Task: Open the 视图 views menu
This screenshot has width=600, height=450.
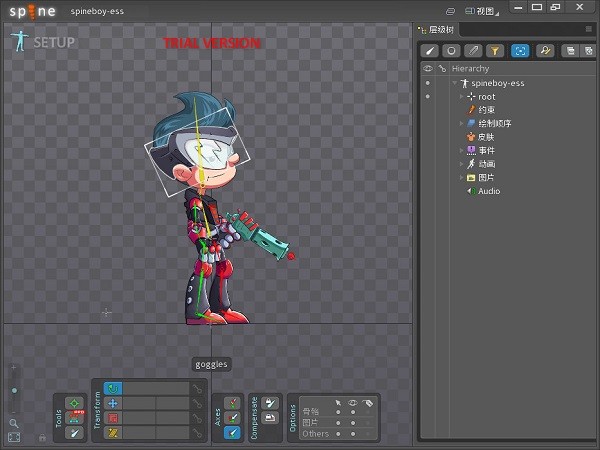Action: [x=486, y=11]
